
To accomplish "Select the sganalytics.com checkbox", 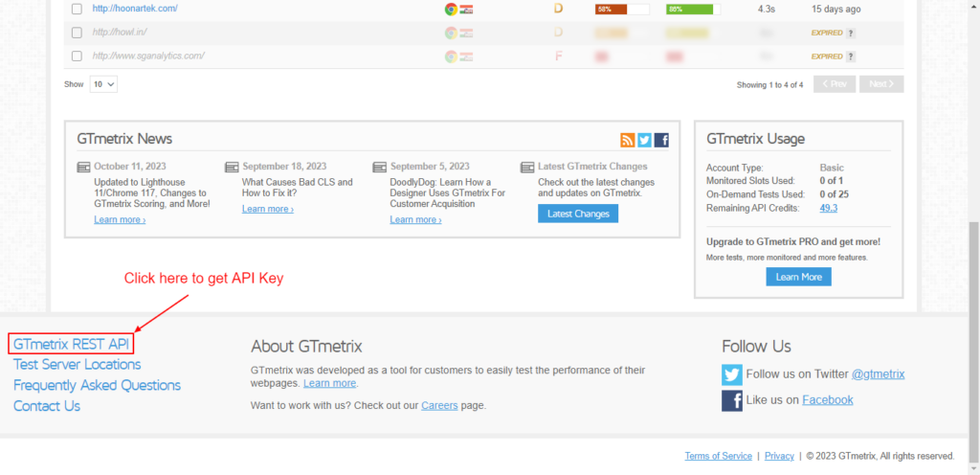I will [x=77, y=57].
